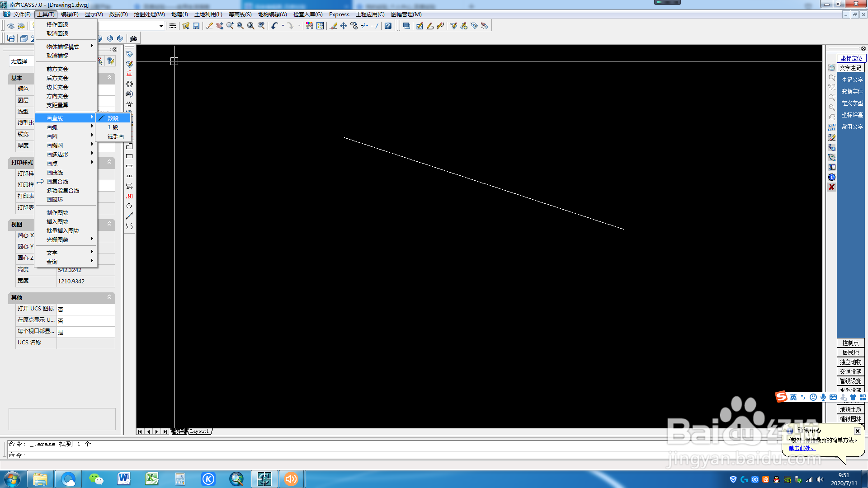868x488 pixels.
Task: Switch to the Layout1 tab
Action: click(x=199, y=432)
